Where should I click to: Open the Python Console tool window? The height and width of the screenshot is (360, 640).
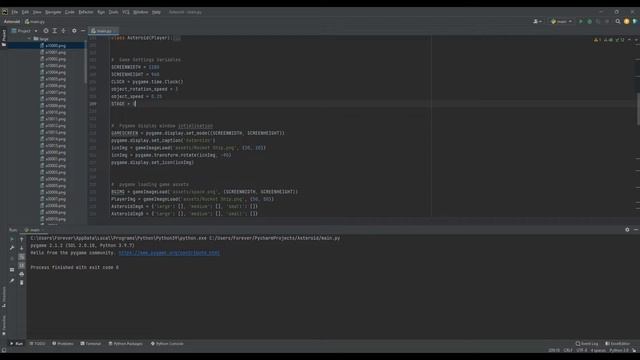167,344
